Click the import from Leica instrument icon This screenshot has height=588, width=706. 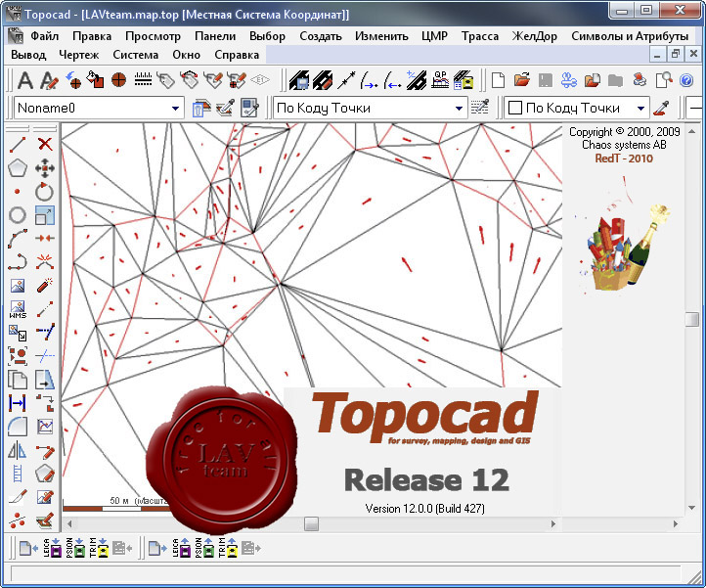(52, 548)
